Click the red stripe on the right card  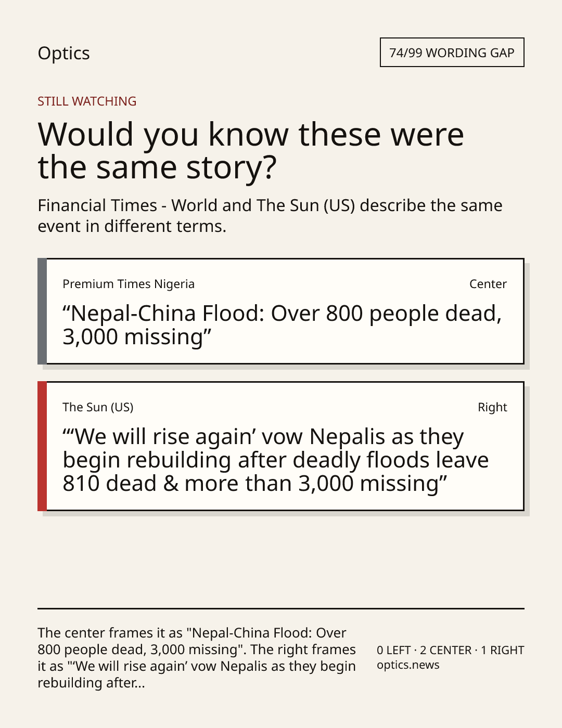(x=42, y=446)
